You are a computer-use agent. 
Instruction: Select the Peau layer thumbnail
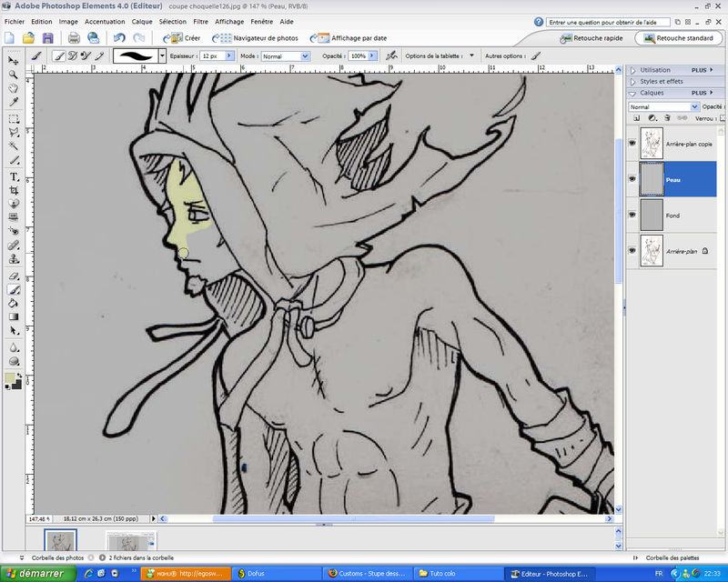[652, 179]
